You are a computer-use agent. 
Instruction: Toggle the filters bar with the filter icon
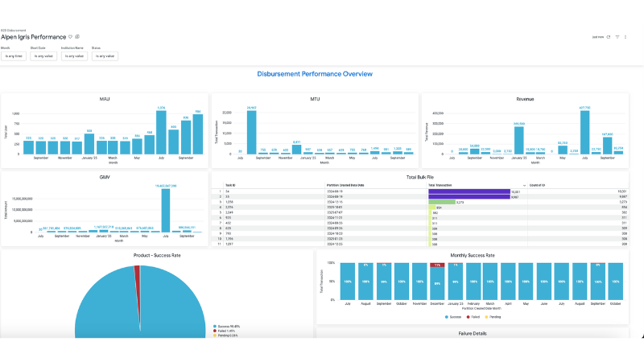pyautogui.click(x=617, y=37)
